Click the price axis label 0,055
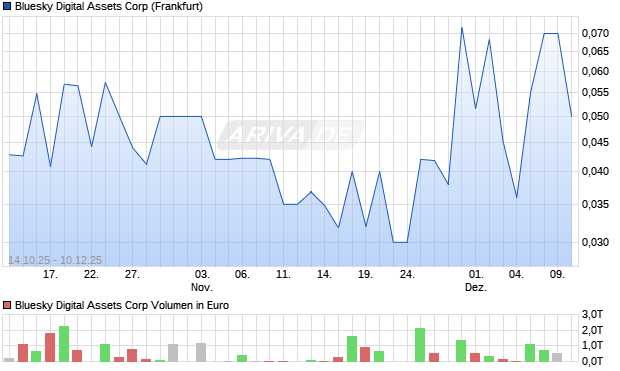Image resolution: width=620 pixels, height=371 pixels. tap(595, 93)
